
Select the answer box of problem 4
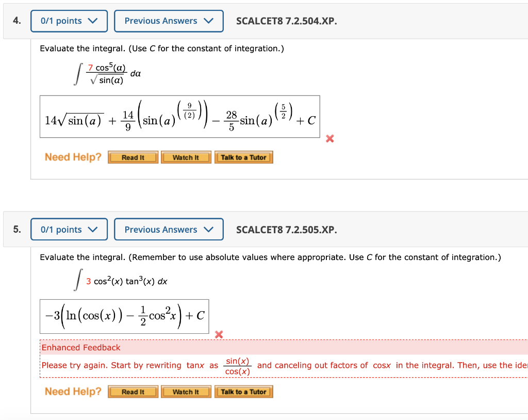pos(179,117)
